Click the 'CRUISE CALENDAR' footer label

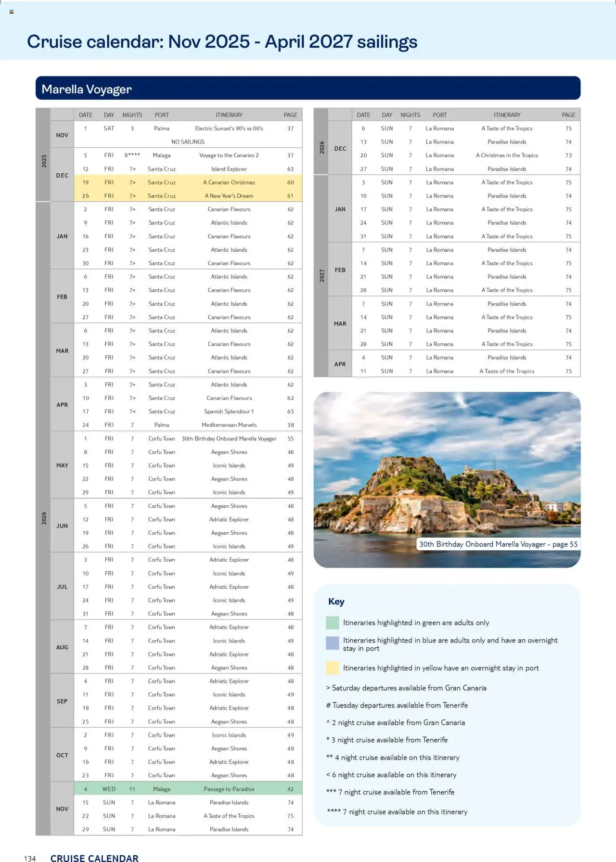94,858
